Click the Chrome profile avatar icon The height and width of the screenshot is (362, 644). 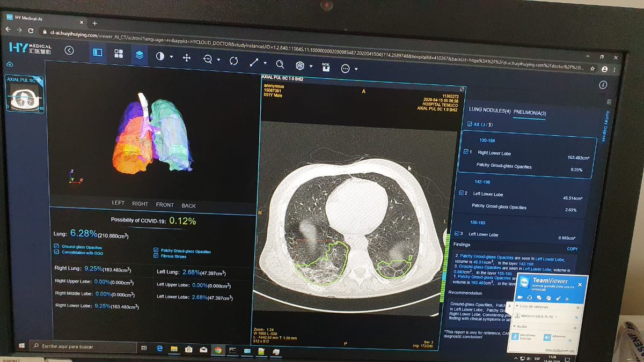605,69
